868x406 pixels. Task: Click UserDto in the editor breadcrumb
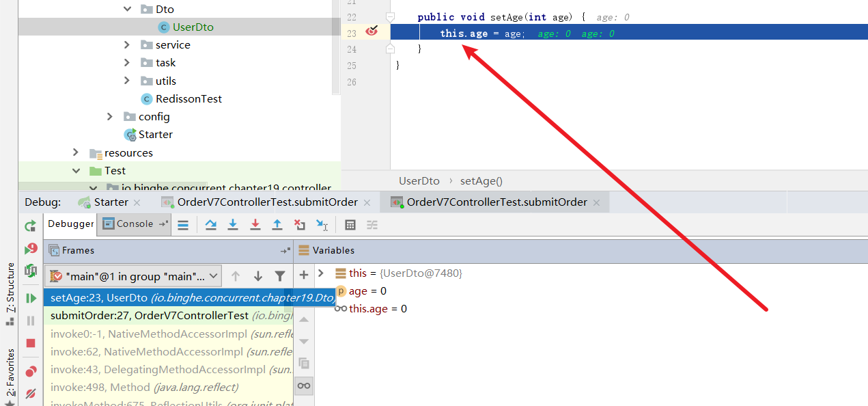pyautogui.click(x=419, y=181)
